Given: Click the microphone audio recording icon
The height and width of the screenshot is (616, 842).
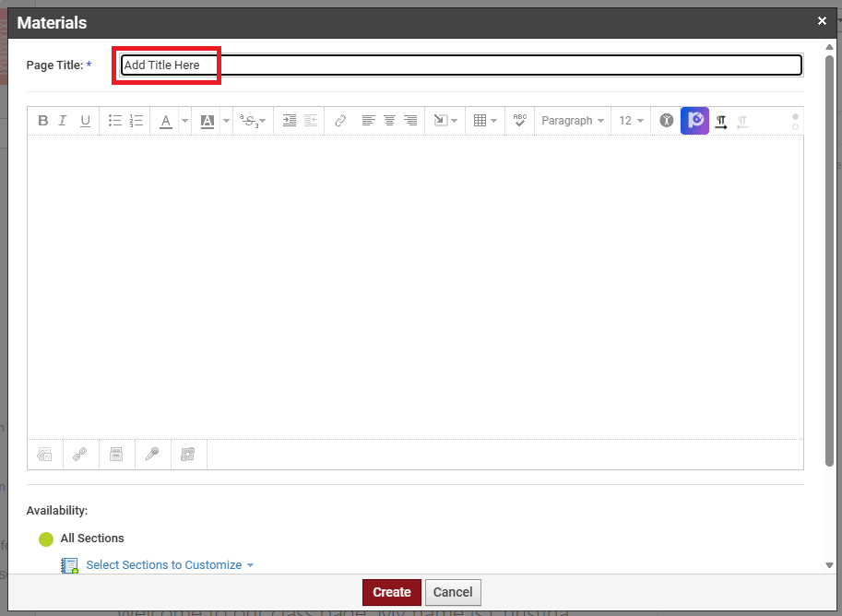Looking at the screenshot, I should point(152,454).
